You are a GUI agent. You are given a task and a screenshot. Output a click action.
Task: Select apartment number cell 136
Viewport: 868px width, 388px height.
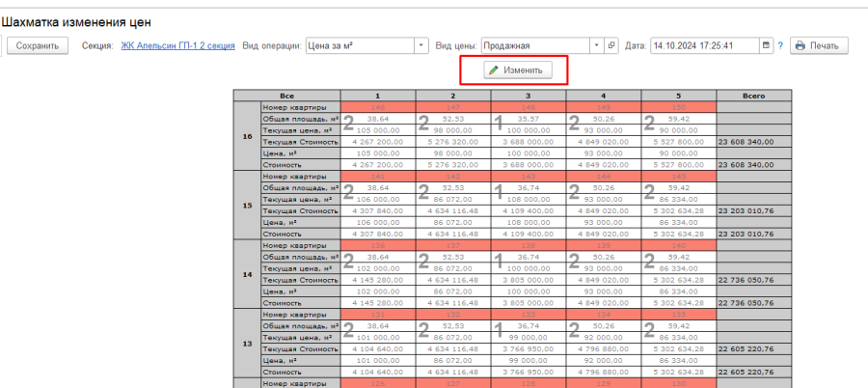click(x=378, y=245)
